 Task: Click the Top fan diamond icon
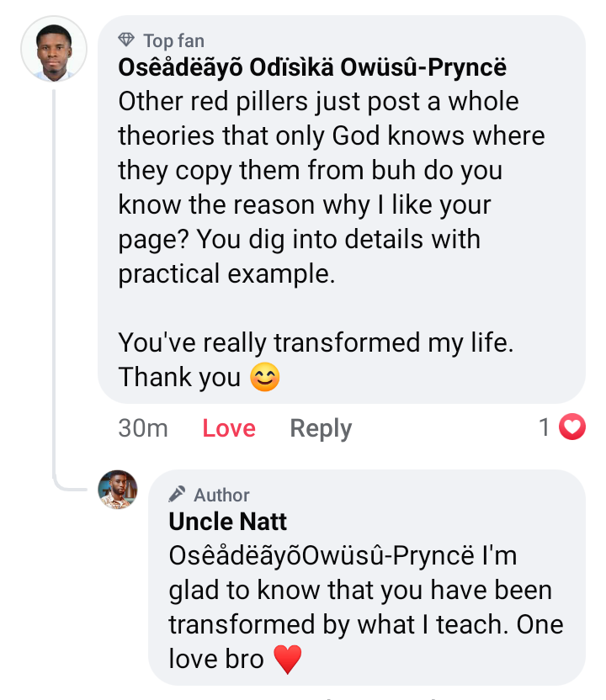pos(127,40)
